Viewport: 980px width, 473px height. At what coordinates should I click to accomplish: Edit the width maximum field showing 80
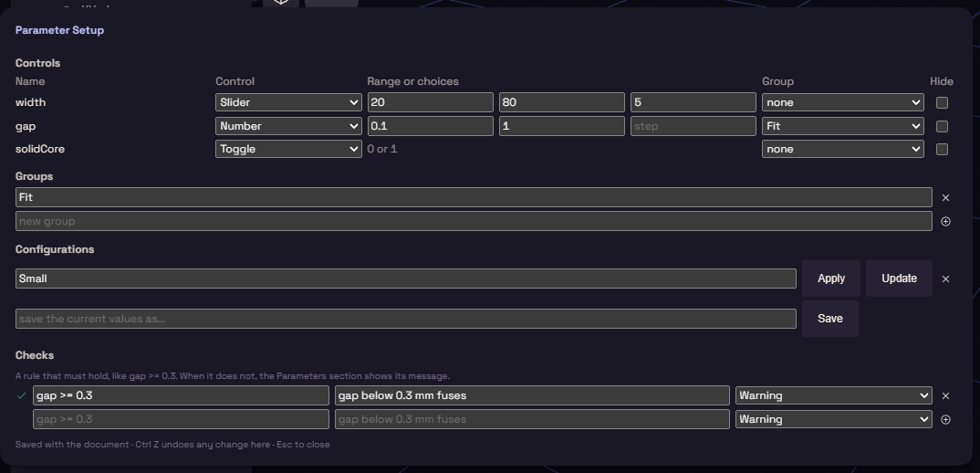coord(561,102)
